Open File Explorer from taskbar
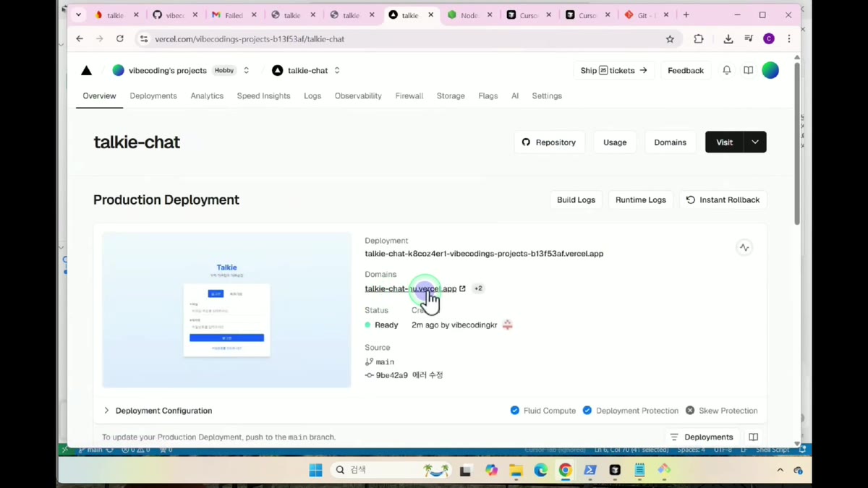This screenshot has width=868, height=488. coord(516,470)
